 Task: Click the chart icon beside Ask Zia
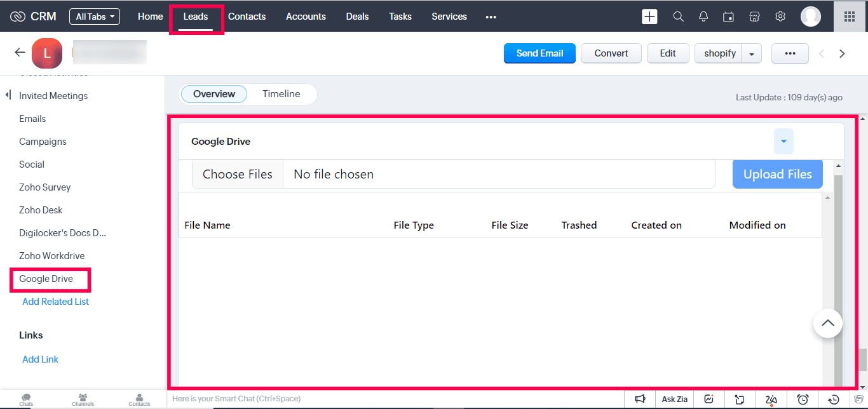tap(709, 399)
